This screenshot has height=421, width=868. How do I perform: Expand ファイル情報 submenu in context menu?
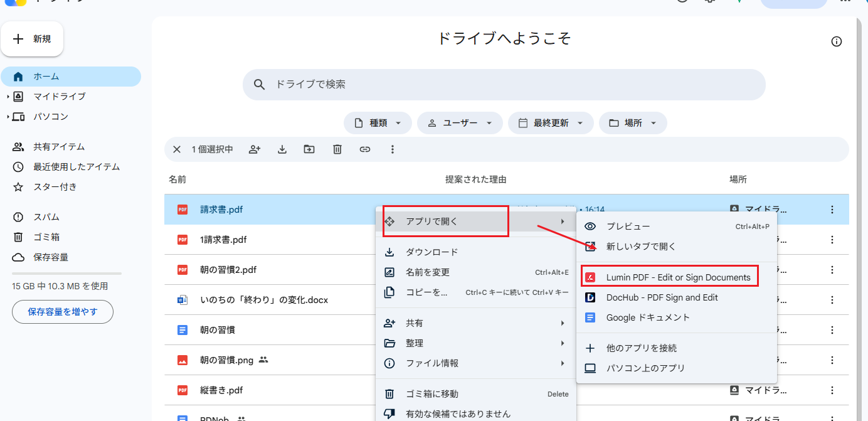pyautogui.click(x=475, y=363)
